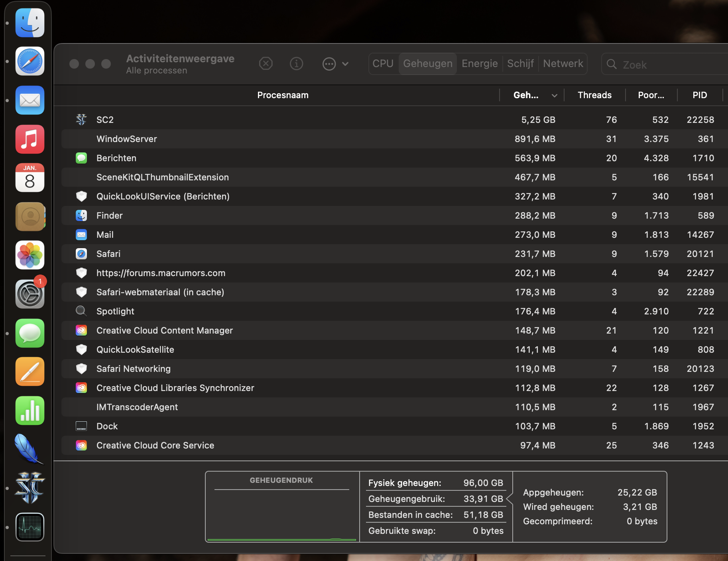Open the Photos app in Dock
The height and width of the screenshot is (561, 728).
(30, 255)
